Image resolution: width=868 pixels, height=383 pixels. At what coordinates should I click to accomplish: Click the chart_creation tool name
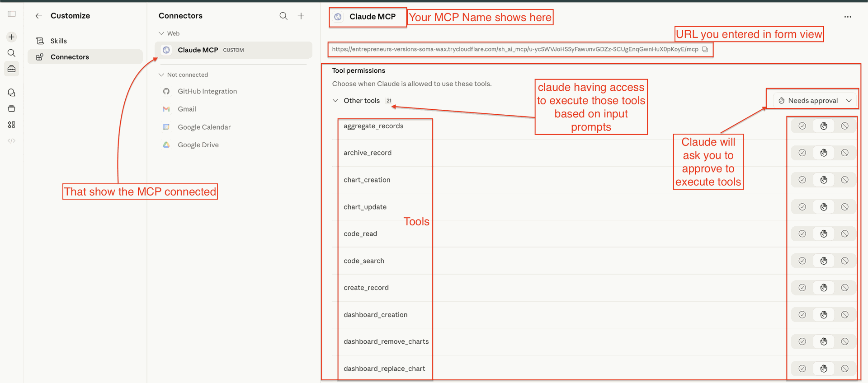pyautogui.click(x=367, y=180)
